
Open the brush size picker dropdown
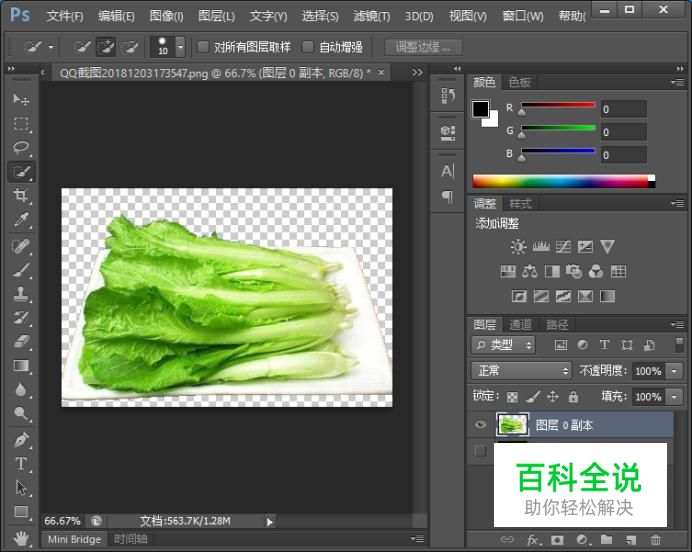click(180, 47)
